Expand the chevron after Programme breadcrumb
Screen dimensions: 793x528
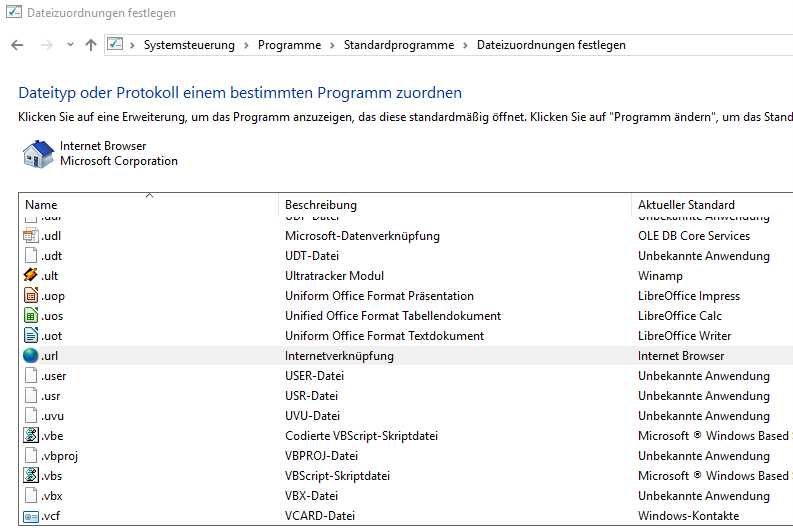click(332, 45)
